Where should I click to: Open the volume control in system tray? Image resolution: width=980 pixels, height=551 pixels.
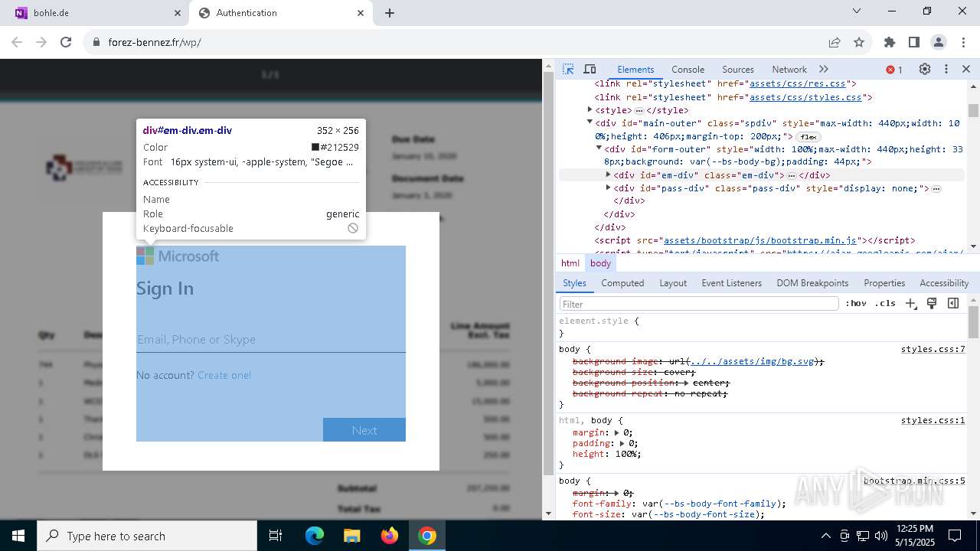pos(881,536)
